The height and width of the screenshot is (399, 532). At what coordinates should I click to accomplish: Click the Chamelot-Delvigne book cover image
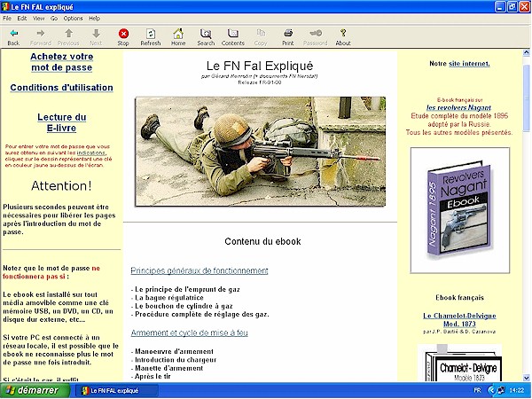(x=459, y=363)
